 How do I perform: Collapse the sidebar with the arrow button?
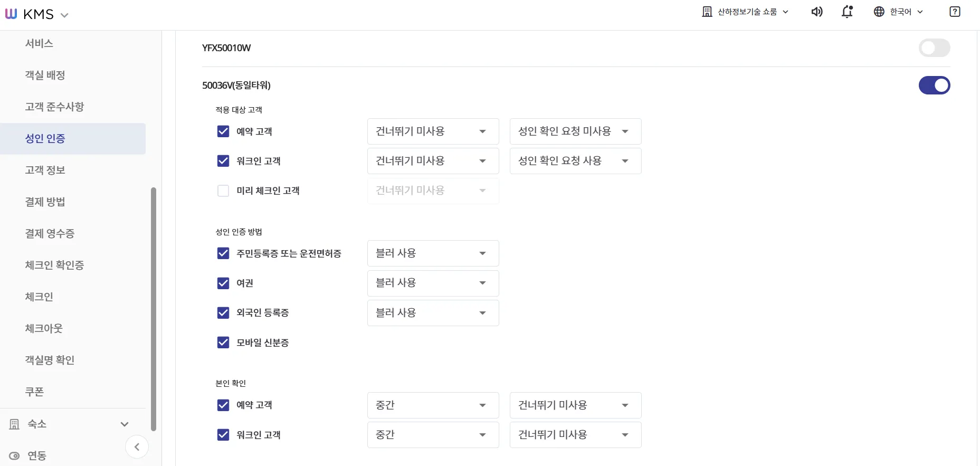[137, 448]
